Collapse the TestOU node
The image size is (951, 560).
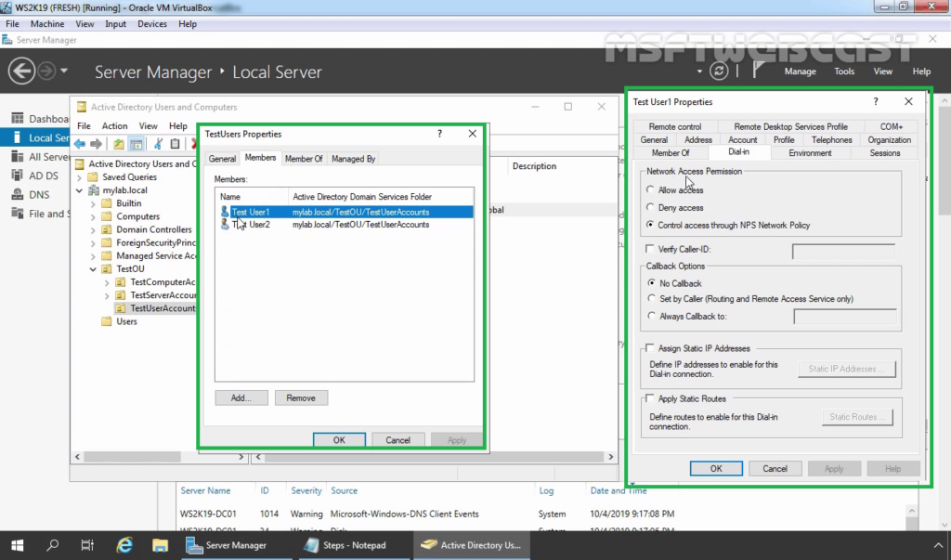click(93, 268)
